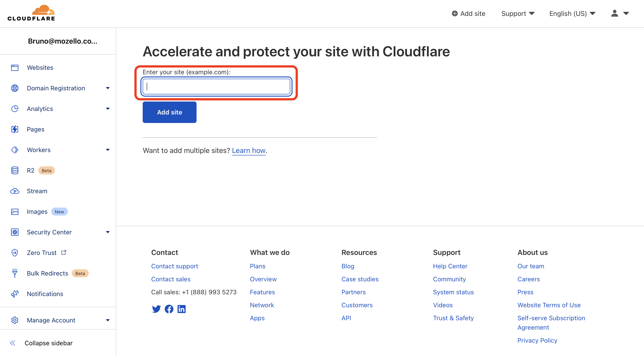
Task: Click the Collapse sidebar double-chevron icon
Action: tap(13, 343)
